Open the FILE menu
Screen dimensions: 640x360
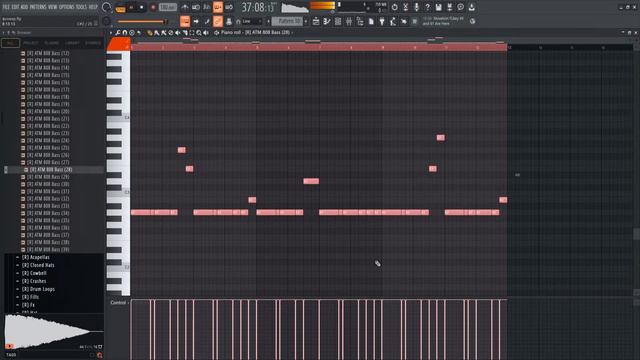[6, 7]
